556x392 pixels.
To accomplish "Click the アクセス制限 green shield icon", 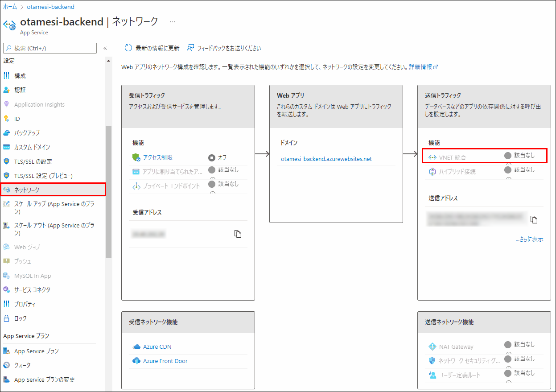I will [136, 157].
